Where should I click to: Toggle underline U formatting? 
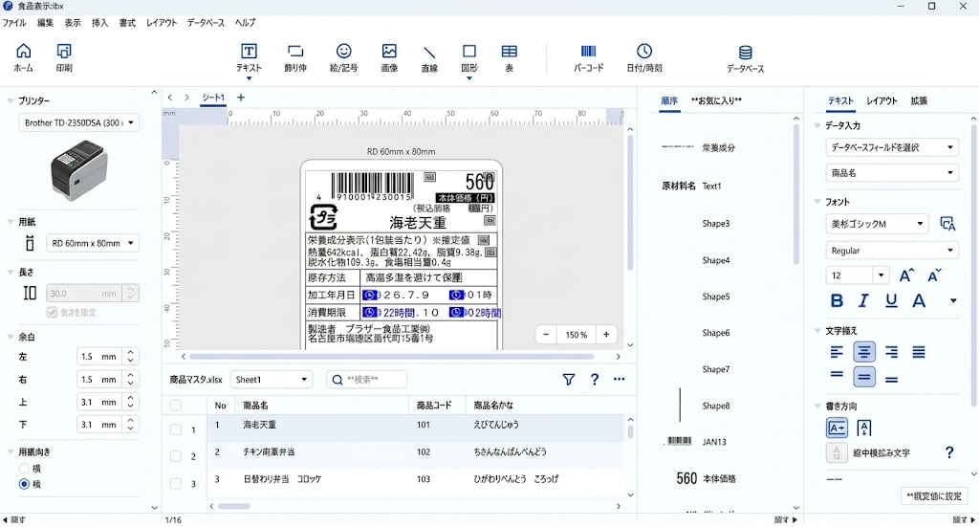click(891, 300)
